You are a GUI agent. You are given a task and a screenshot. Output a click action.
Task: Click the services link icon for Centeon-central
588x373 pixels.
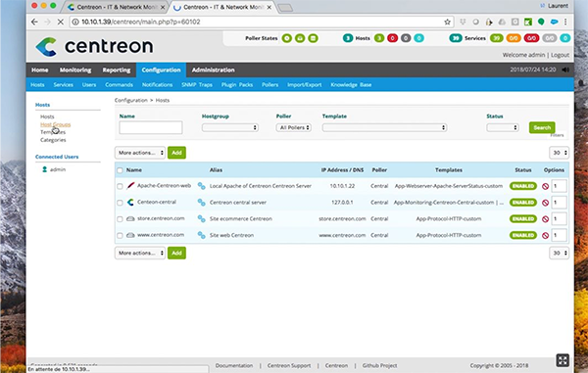[x=201, y=203]
